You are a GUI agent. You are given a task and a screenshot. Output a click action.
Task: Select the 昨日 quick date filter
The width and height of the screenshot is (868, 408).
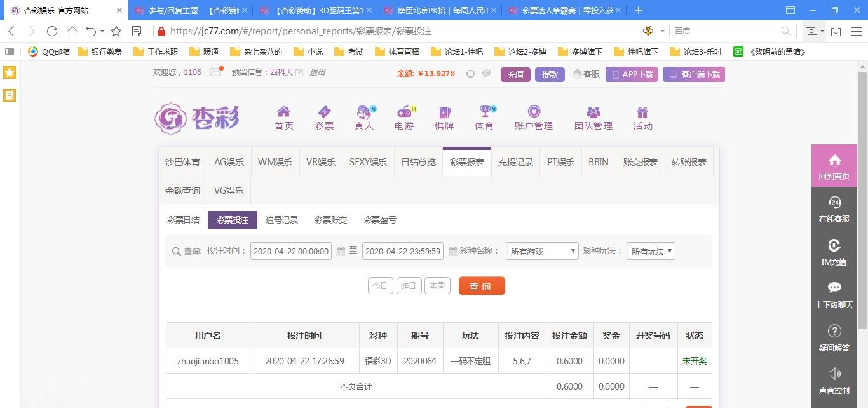[x=409, y=286]
